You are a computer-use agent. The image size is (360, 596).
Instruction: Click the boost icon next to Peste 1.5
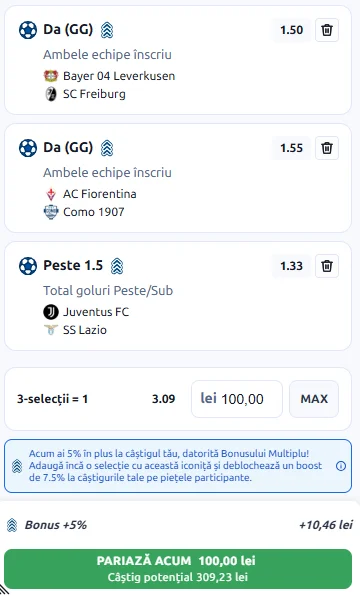pyautogui.click(x=117, y=266)
